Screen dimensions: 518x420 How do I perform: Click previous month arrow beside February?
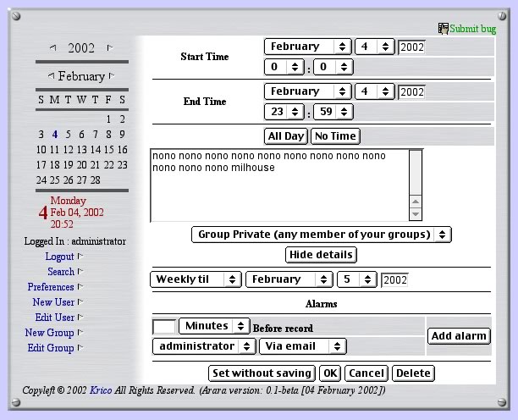[x=50, y=76]
